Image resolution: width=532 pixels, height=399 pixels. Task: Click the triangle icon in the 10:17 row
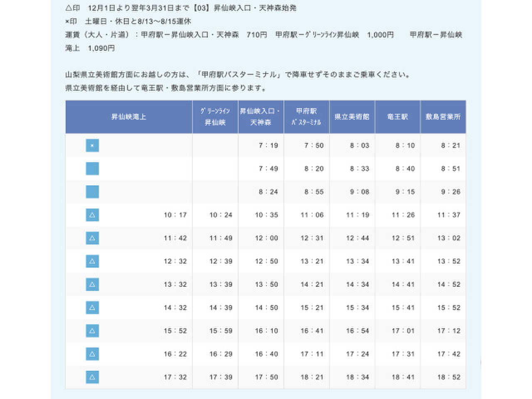coord(92,215)
